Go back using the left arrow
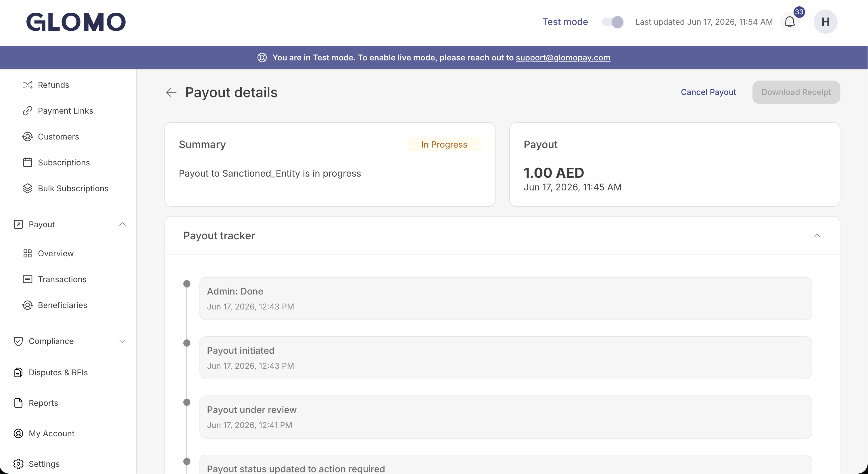The image size is (868, 474). pyautogui.click(x=171, y=92)
